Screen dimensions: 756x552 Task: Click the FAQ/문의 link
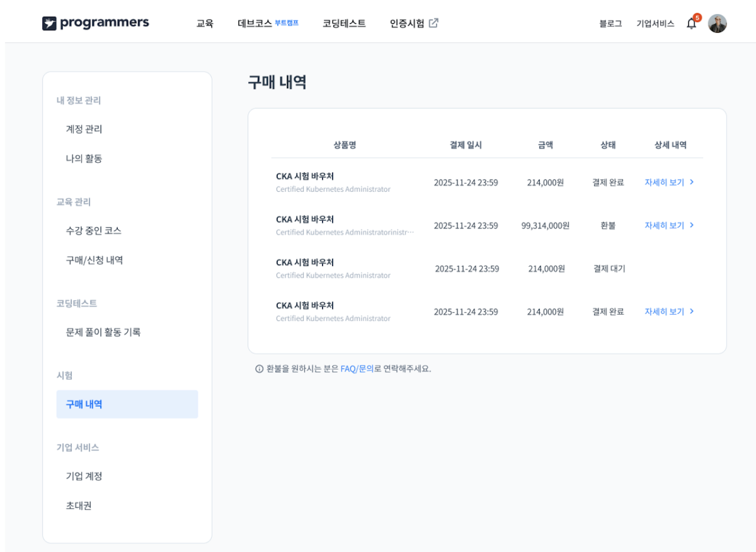coord(357,369)
